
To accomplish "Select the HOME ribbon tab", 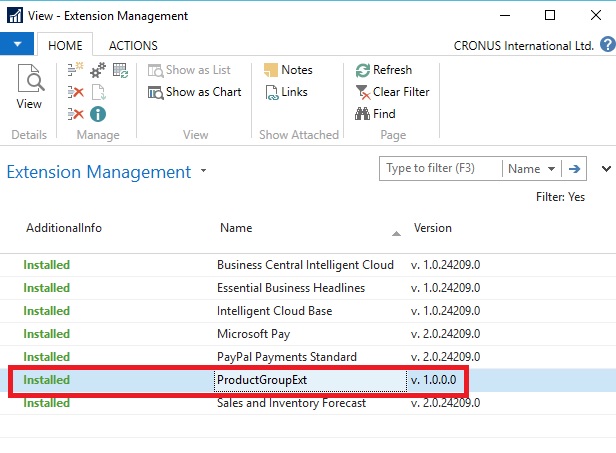I will click(65, 45).
